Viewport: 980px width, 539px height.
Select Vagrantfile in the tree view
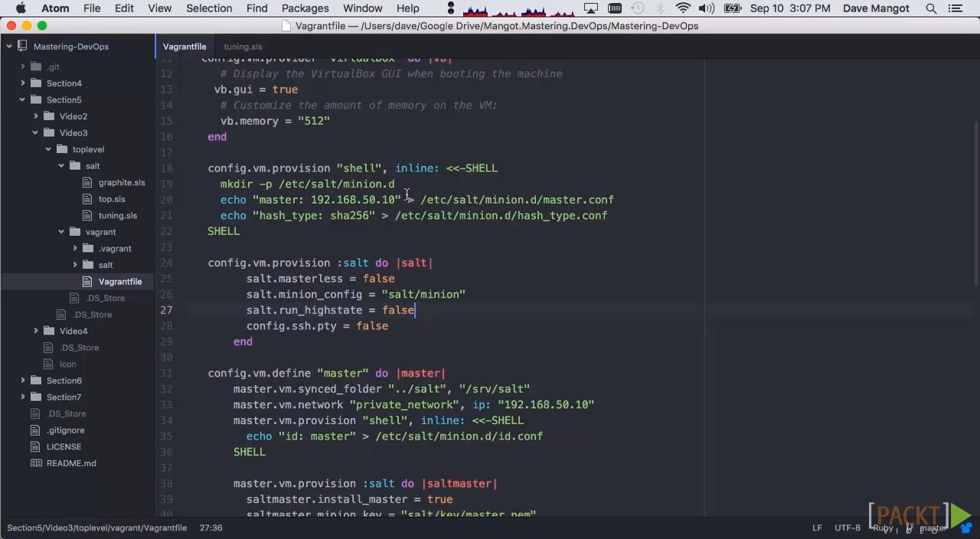(120, 282)
